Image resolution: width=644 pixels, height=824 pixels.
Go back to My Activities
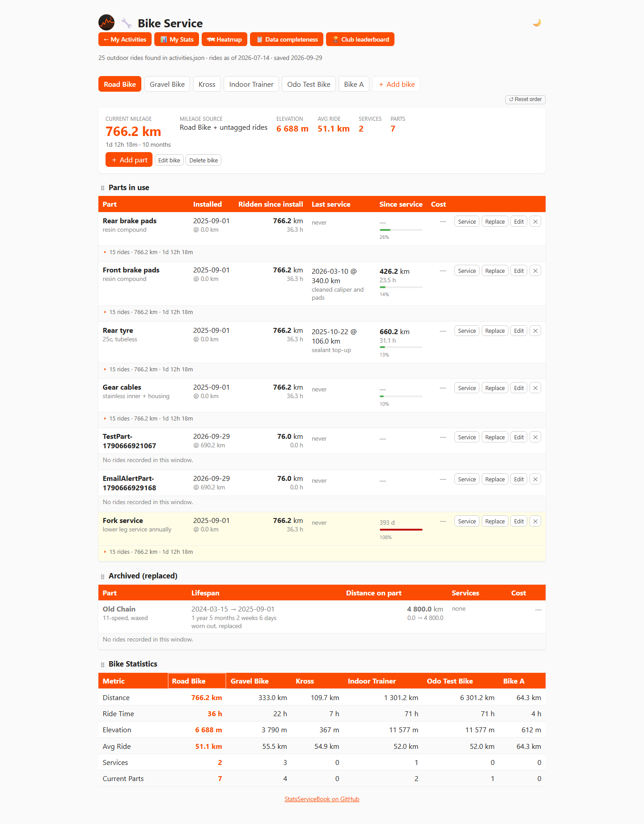[x=125, y=39]
